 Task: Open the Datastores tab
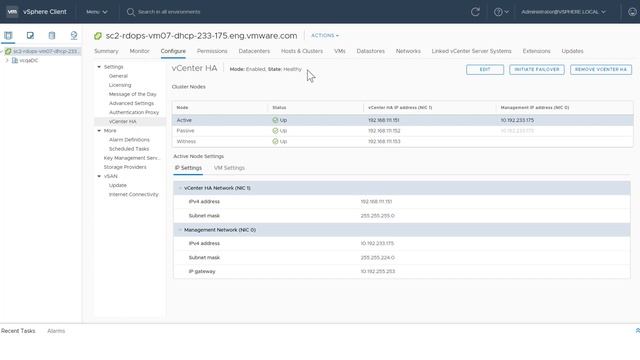tap(371, 51)
